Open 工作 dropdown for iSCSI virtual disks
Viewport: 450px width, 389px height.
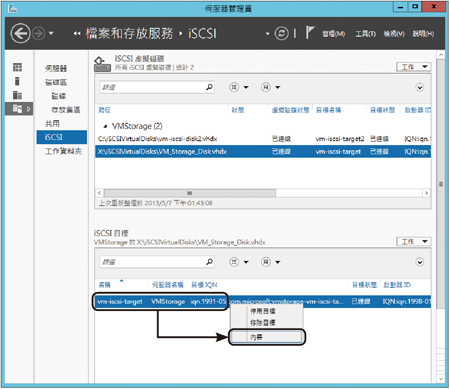click(414, 67)
